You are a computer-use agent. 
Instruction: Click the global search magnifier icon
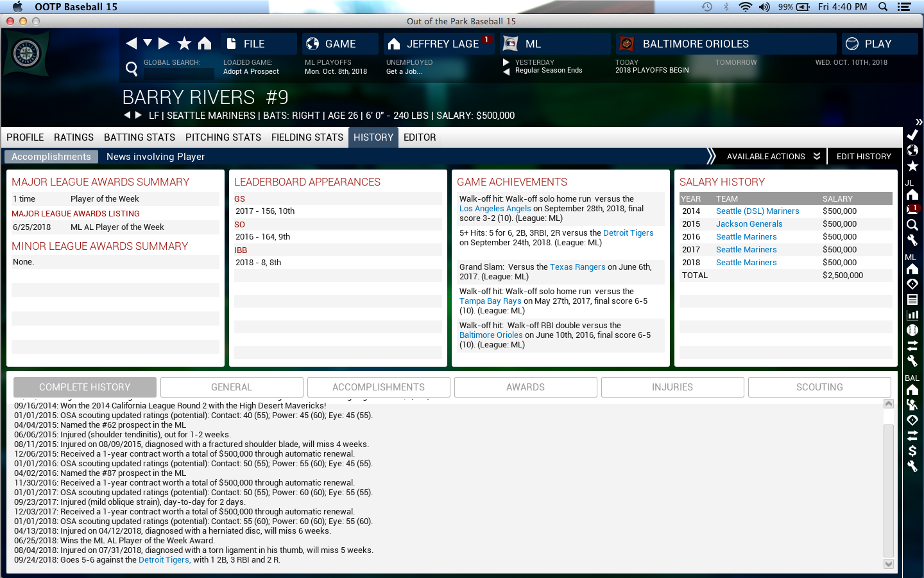[132, 68]
